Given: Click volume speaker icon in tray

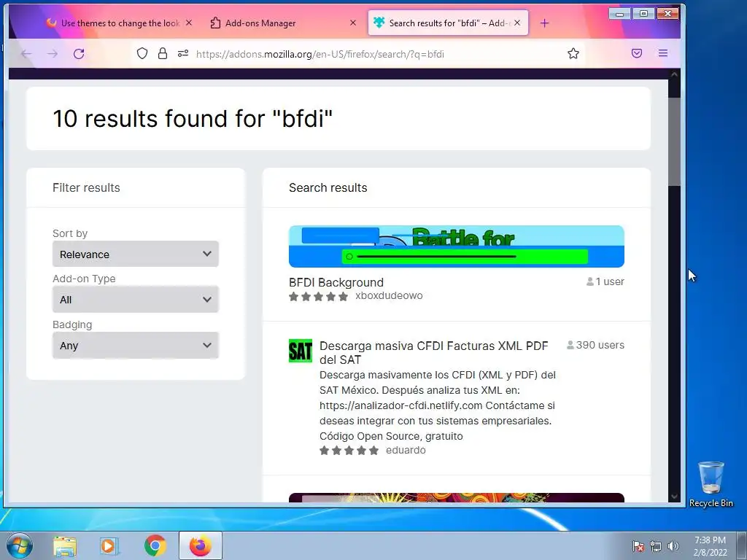Looking at the screenshot, I should [673, 546].
